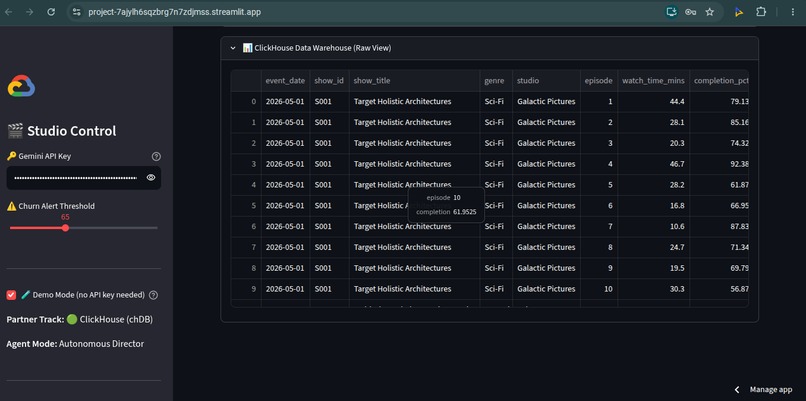This screenshot has width=806, height=401.
Task: Sort by the show_title column header
Action: coord(414,81)
